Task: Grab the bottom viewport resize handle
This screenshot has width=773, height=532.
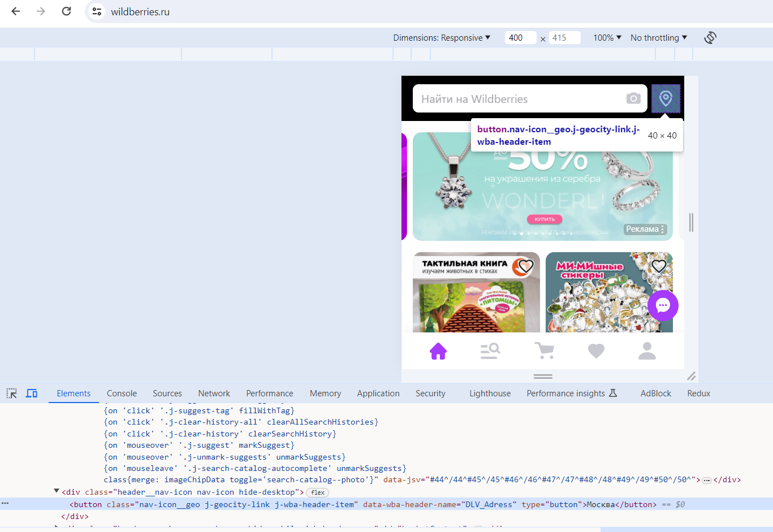Action: coord(543,376)
